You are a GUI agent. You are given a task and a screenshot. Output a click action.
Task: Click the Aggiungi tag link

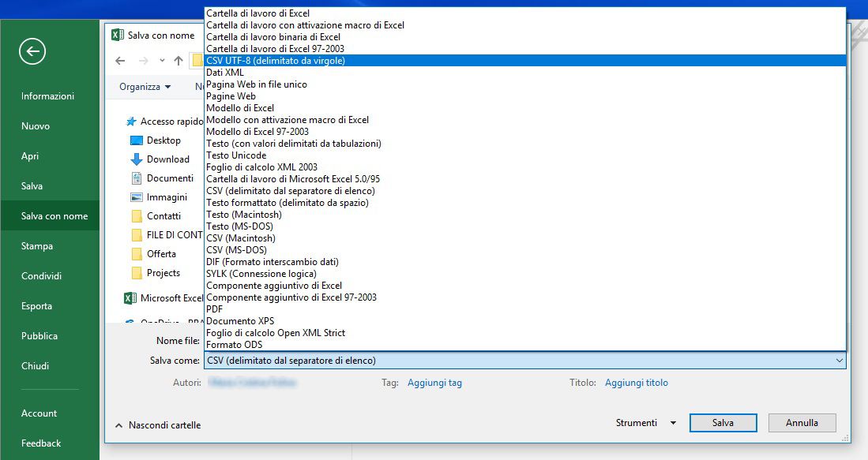(x=434, y=383)
